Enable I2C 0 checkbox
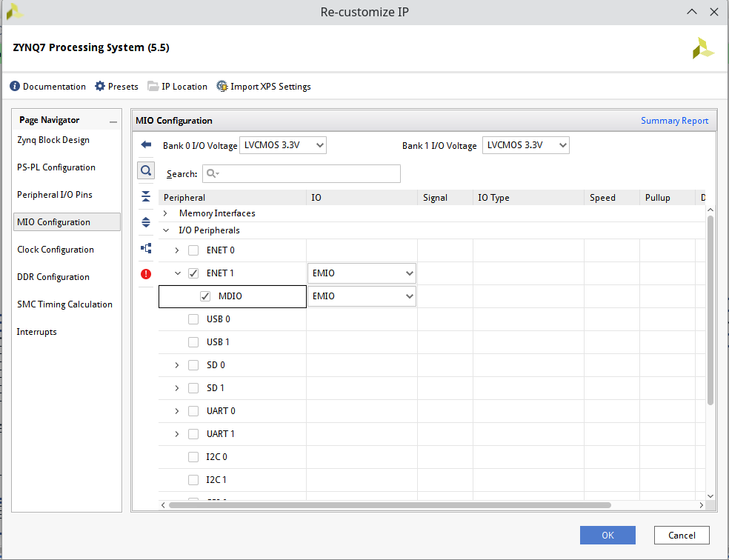 point(193,457)
